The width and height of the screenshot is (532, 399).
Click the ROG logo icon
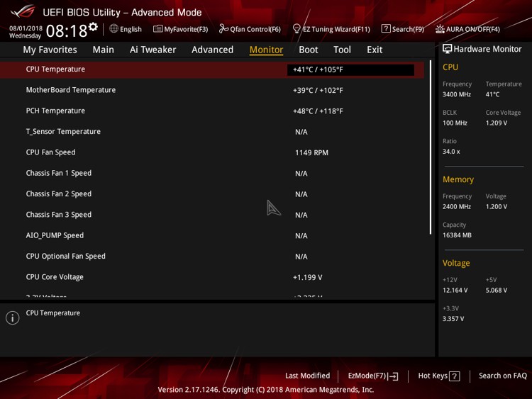pos(23,12)
